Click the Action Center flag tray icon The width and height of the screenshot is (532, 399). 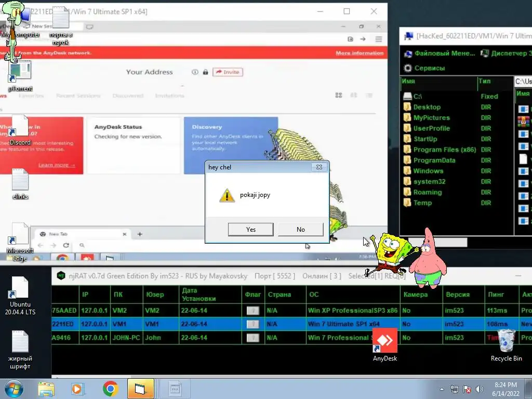(x=467, y=389)
